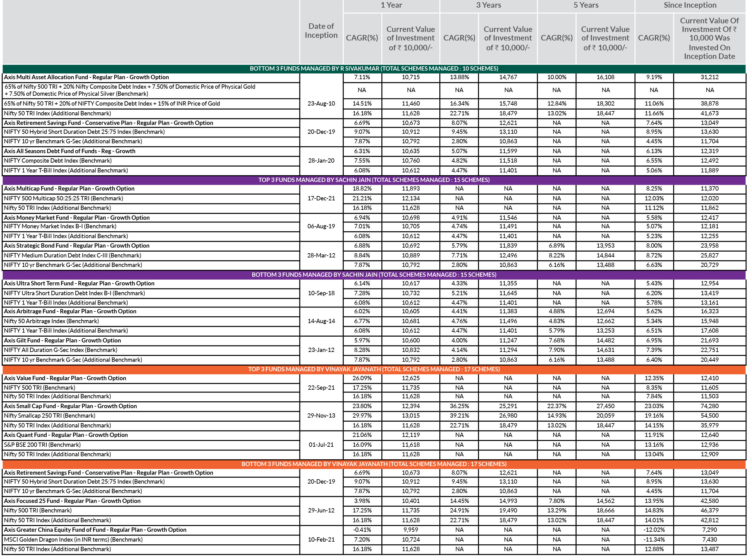This screenshot has height=560, width=752.
Task: Click Axis Small Cap Fund name
Action: [x=70, y=406]
